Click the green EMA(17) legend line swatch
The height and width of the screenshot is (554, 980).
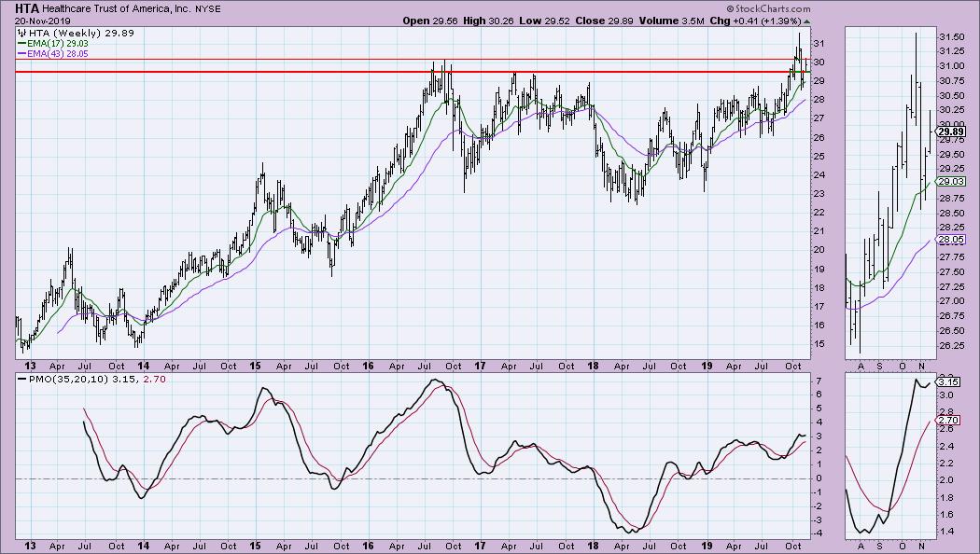(x=21, y=44)
